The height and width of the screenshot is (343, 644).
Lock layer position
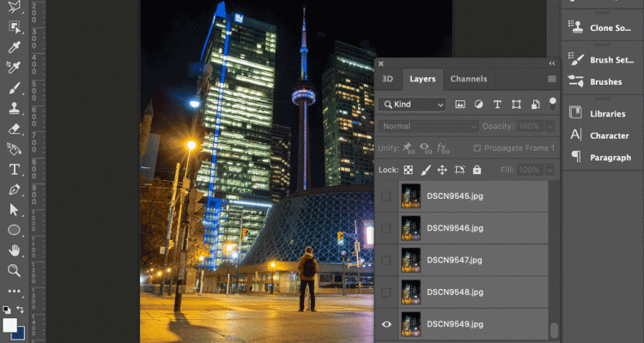coord(442,170)
